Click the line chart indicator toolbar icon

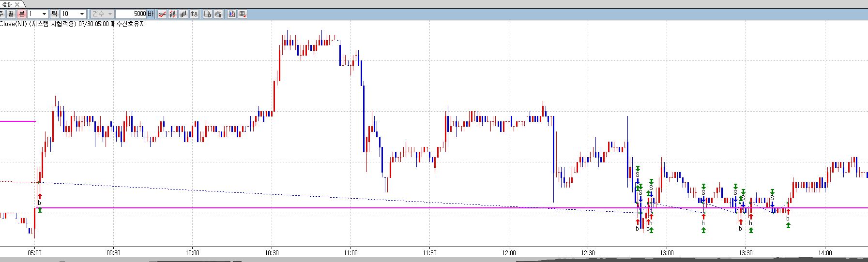[162, 14]
